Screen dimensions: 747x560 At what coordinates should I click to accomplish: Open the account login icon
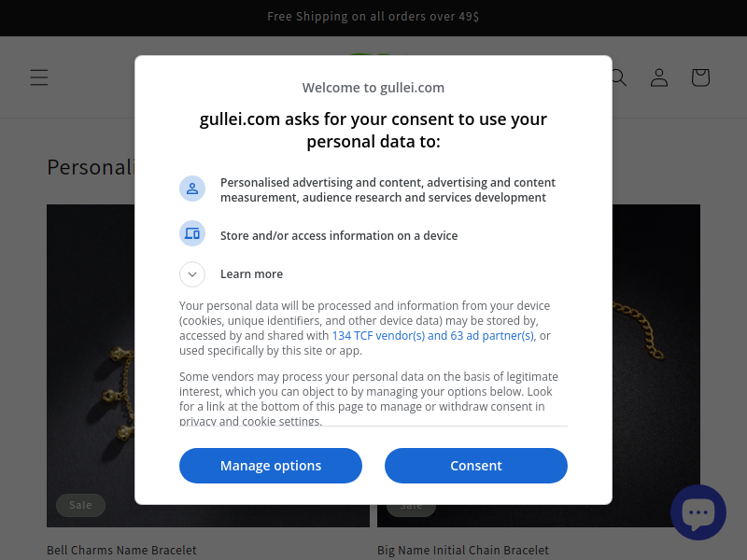(659, 77)
